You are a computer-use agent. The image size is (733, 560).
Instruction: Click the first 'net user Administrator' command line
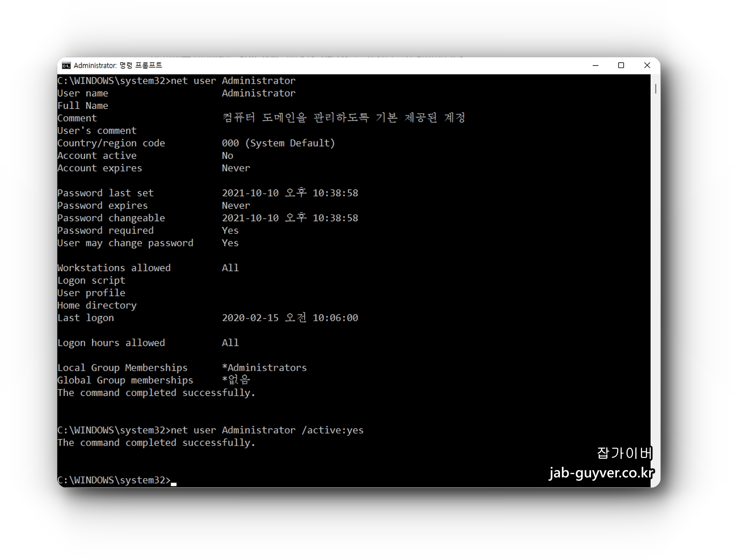coord(233,81)
